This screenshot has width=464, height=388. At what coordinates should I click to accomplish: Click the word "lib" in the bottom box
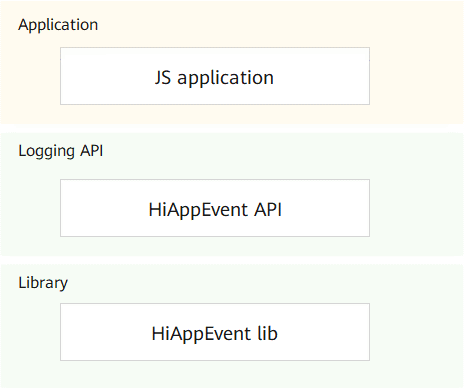[267, 333]
